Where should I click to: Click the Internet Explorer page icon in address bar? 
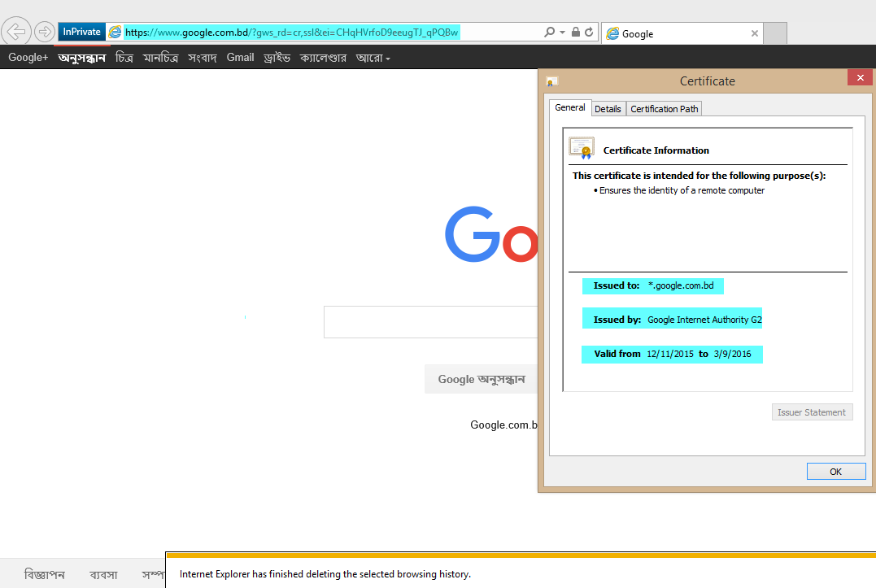click(115, 33)
